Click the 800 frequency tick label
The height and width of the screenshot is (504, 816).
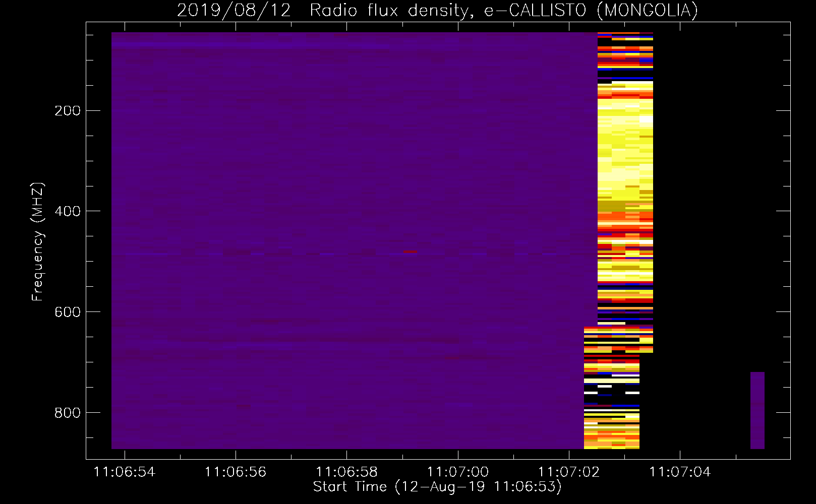(x=68, y=413)
